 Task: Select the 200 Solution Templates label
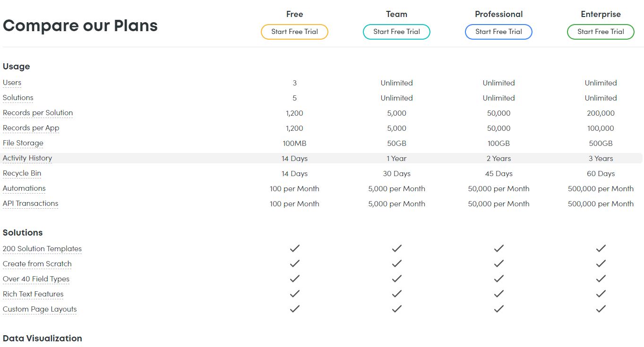point(42,249)
